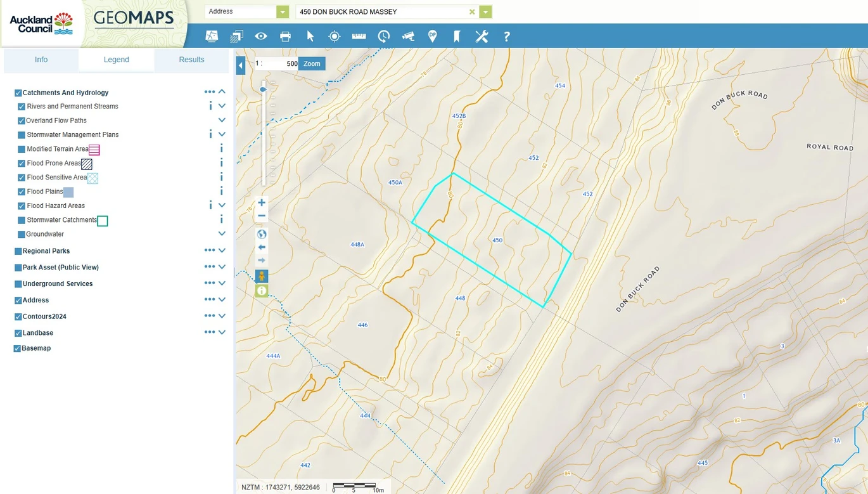This screenshot has width=868, height=494.
Task: Open the street view pegman tool
Action: pyautogui.click(x=262, y=276)
